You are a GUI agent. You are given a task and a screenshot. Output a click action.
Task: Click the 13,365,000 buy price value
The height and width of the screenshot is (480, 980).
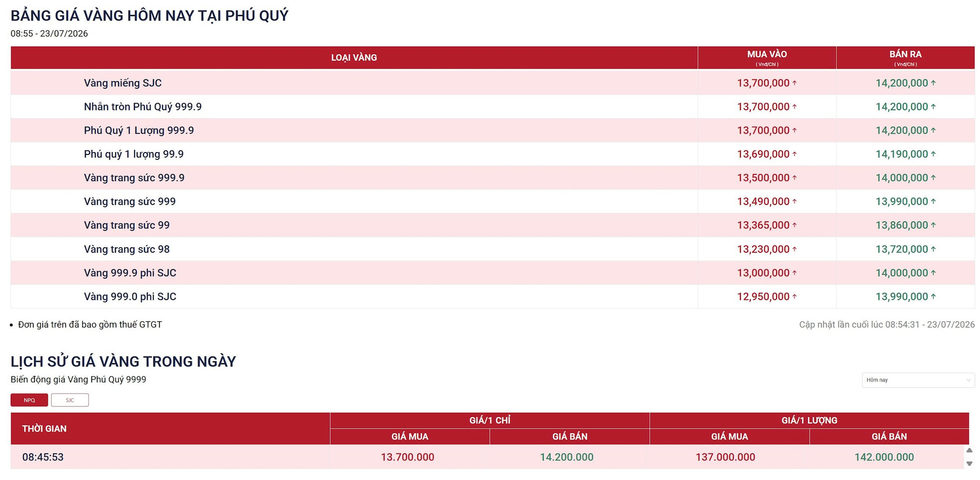click(763, 225)
